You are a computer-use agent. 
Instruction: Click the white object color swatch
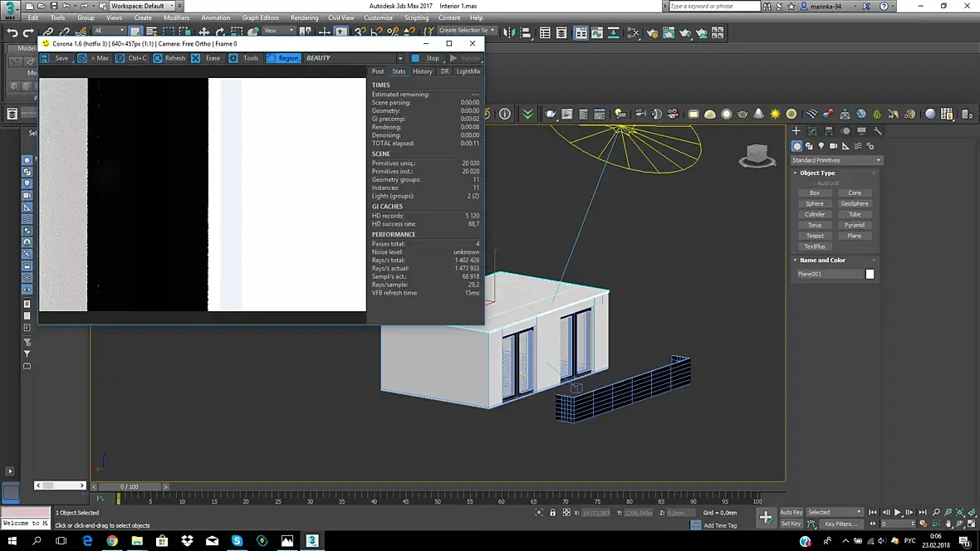870,274
